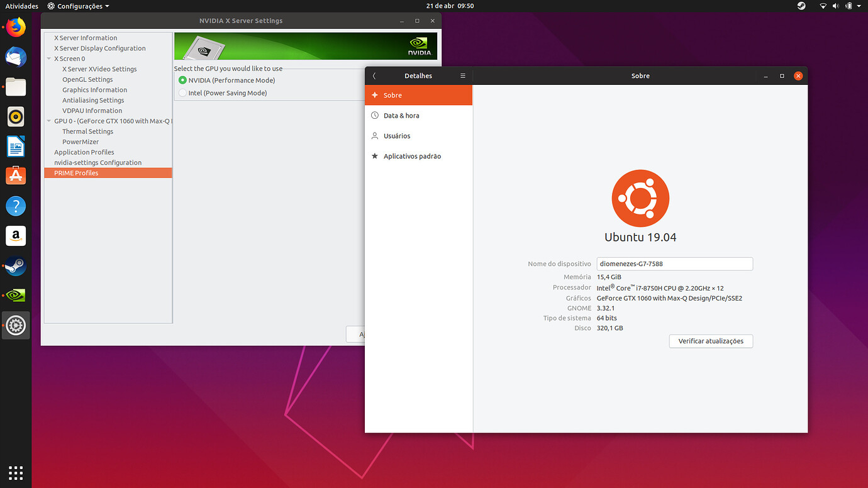Open Firefox from the dock
This screenshot has height=488, width=868.
point(16,28)
